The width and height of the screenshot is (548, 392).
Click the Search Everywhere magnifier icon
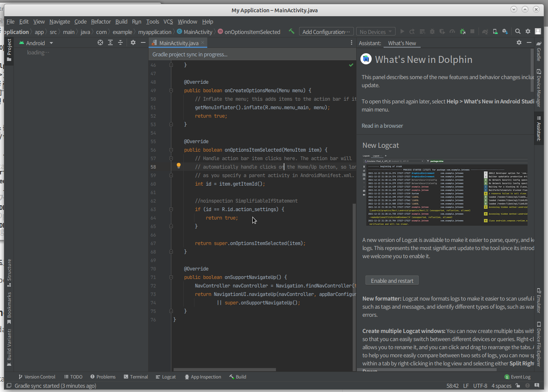click(x=518, y=32)
